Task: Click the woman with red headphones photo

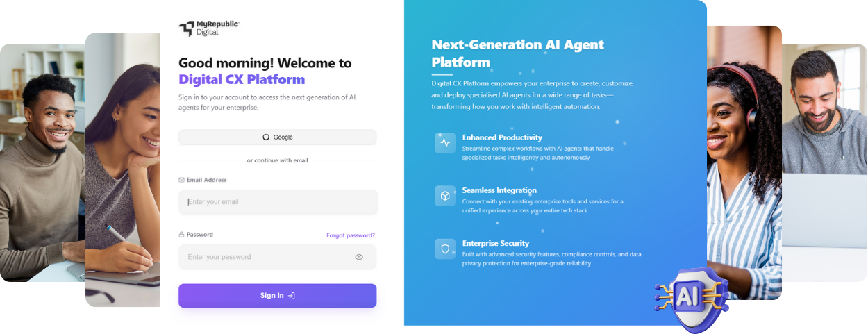Action: [744, 162]
